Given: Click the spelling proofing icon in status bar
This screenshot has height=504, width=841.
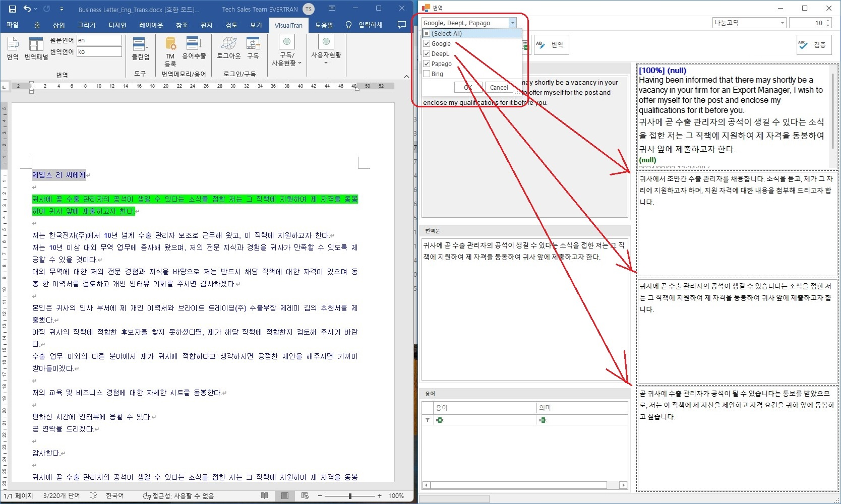Looking at the screenshot, I should coord(93,496).
